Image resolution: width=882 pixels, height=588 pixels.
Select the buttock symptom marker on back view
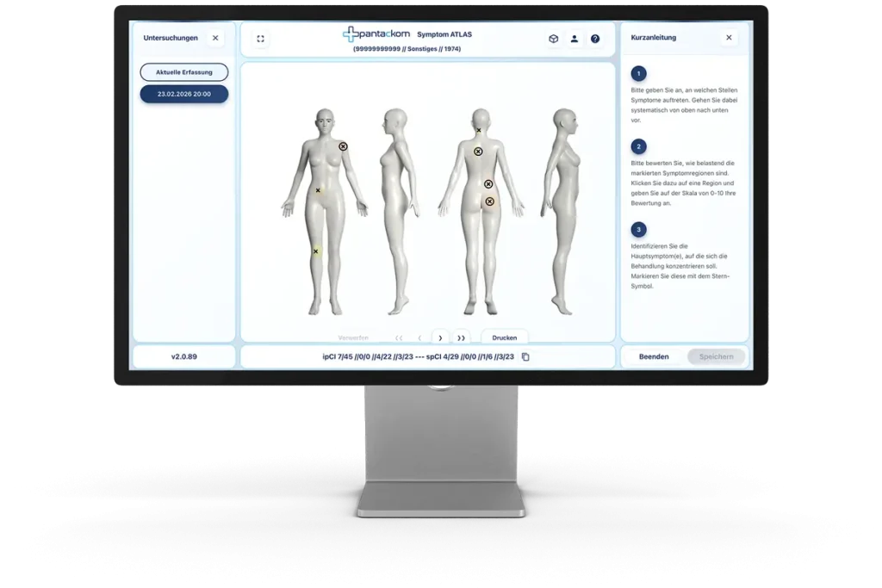[x=489, y=201]
